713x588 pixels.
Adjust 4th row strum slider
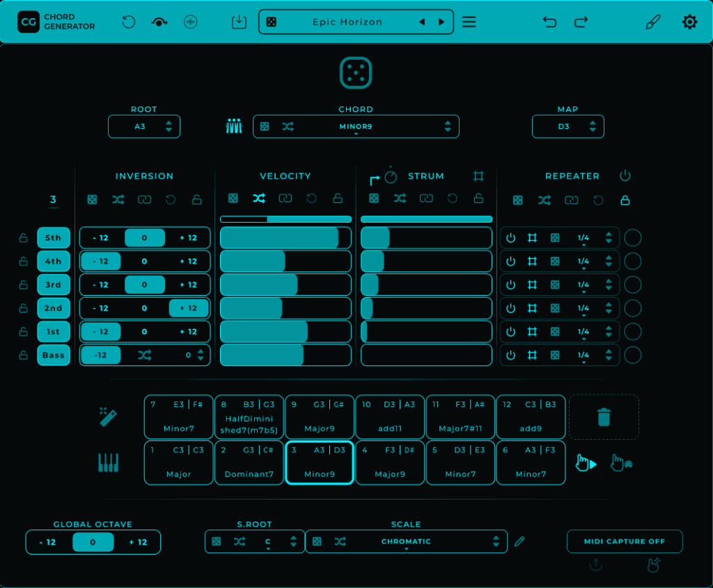click(426, 261)
